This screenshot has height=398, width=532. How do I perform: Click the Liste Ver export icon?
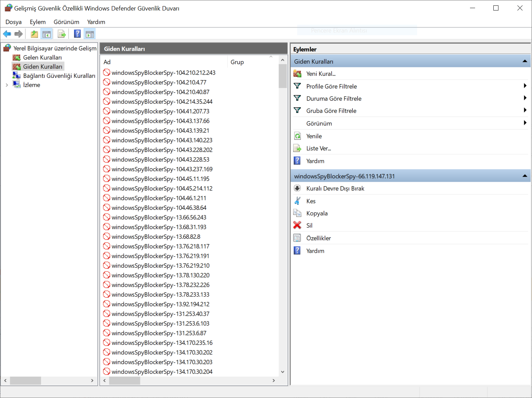[x=297, y=148]
